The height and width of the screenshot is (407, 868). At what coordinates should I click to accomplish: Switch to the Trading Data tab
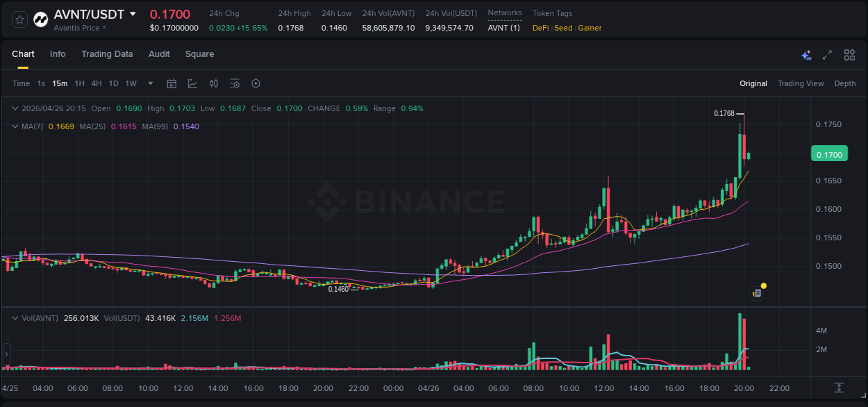107,54
